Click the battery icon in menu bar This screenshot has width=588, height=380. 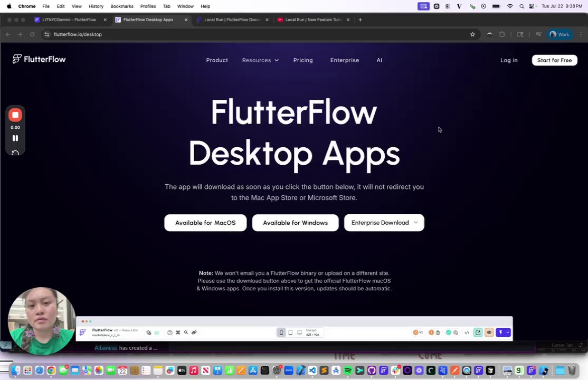click(496, 6)
